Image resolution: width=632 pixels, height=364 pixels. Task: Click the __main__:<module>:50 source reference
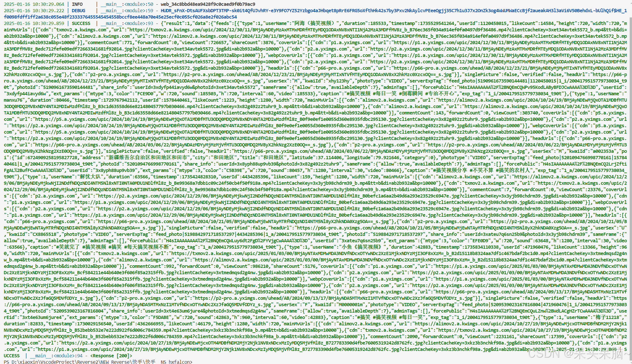(127, 4)
